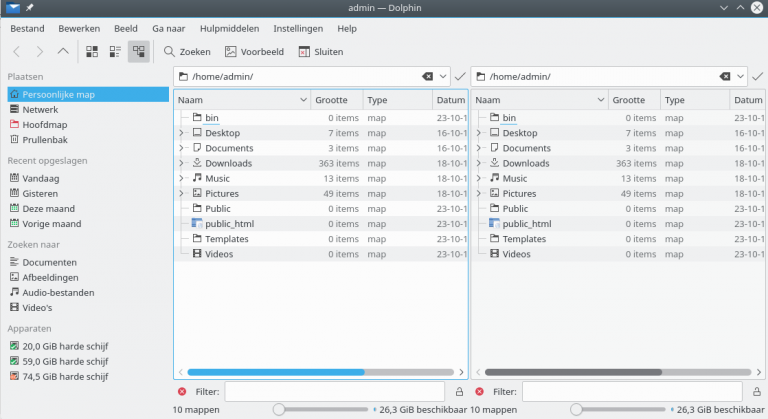
Task: Toggle the left filter bar lock
Action: click(460, 392)
